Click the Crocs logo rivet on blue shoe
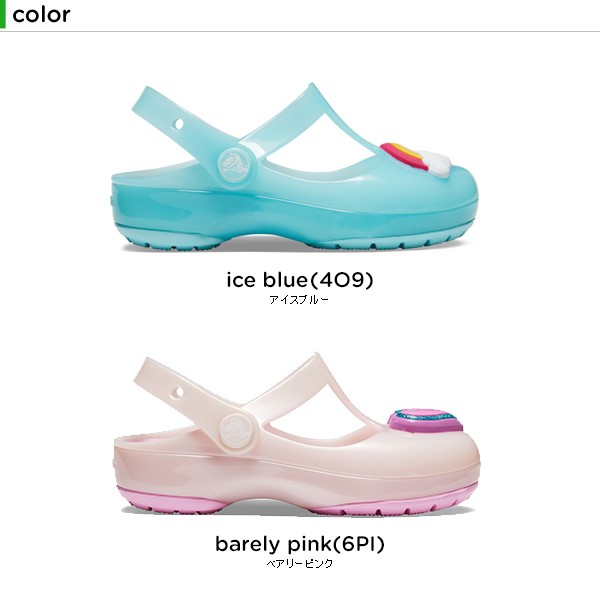Screen dimensions: 600x600 233,165
